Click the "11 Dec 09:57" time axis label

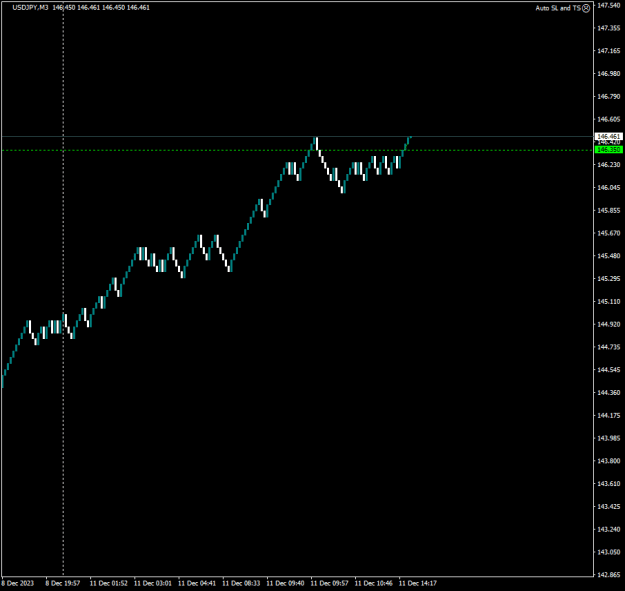330,583
